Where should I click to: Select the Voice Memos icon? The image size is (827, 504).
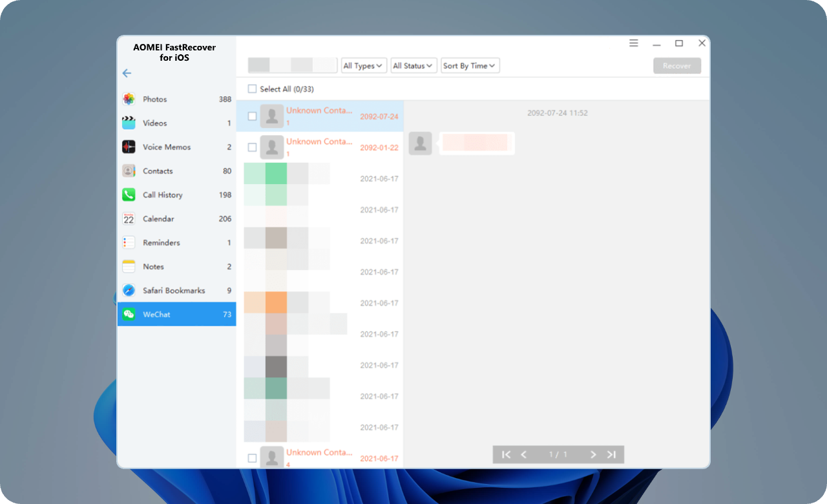click(x=129, y=147)
